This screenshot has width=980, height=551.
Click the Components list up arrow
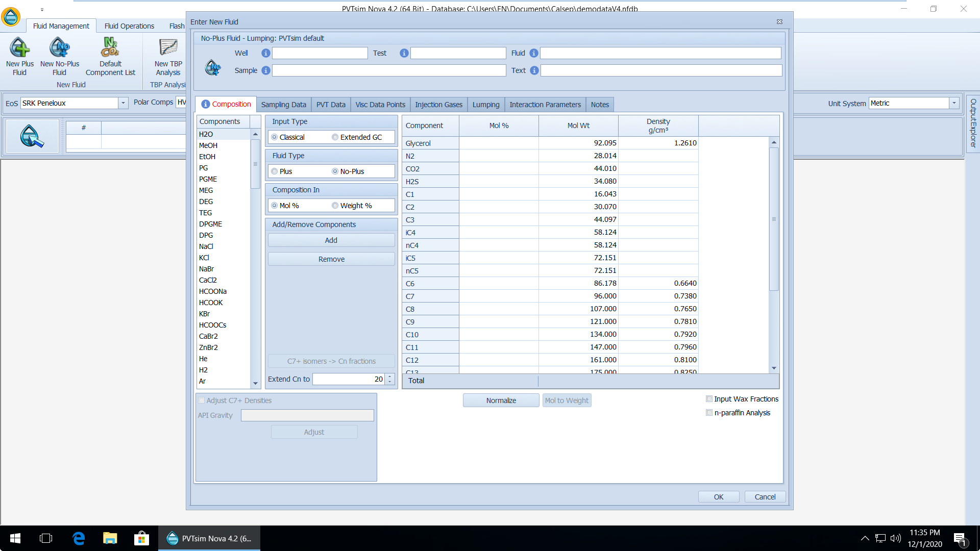click(x=255, y=134)
